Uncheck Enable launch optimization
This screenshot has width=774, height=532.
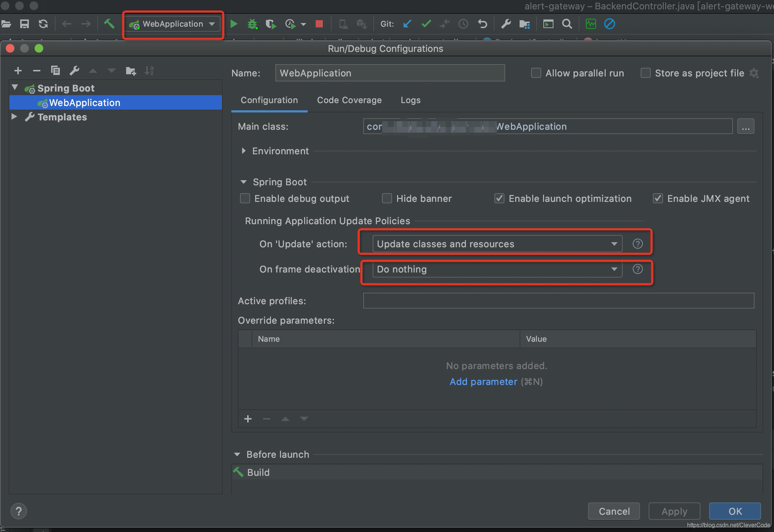click(x=499, y=198)
